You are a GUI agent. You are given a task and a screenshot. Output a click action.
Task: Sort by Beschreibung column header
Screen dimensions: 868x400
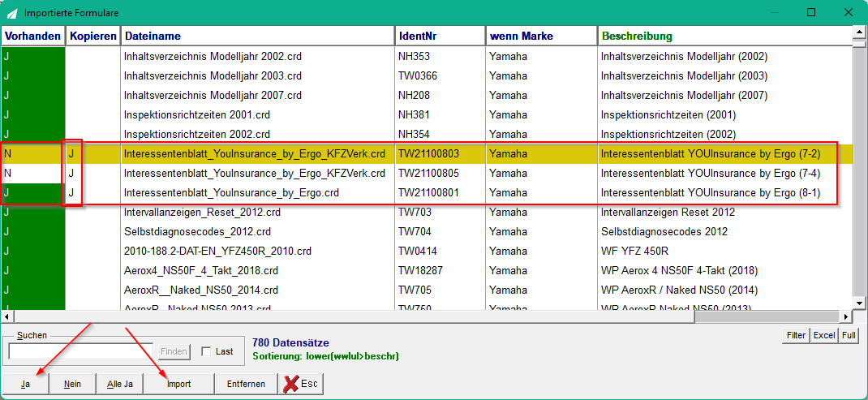point(725,36)
